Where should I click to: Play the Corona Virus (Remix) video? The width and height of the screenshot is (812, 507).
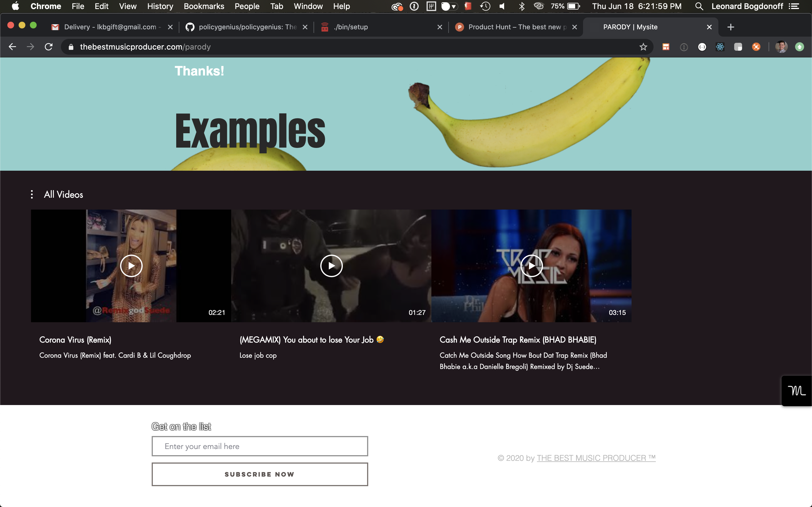131,266
